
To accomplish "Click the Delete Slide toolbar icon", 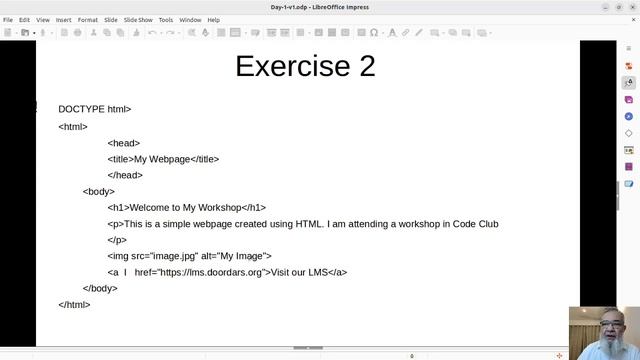I will point(466,33).
